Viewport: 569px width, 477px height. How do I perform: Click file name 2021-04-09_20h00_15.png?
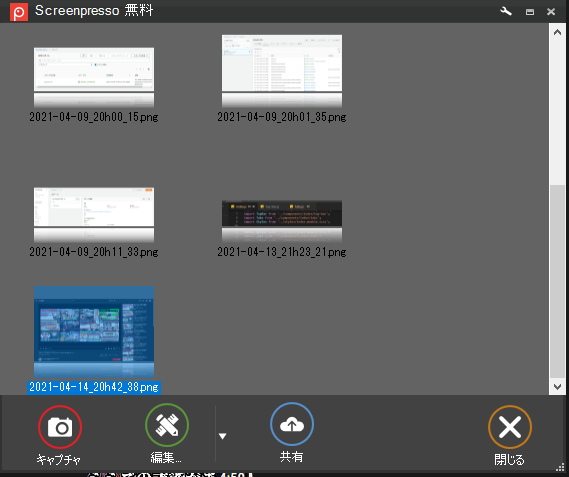click(94, 117)
